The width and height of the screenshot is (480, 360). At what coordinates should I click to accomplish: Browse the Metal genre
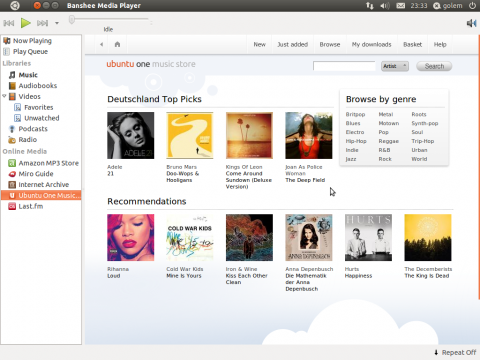386,114
